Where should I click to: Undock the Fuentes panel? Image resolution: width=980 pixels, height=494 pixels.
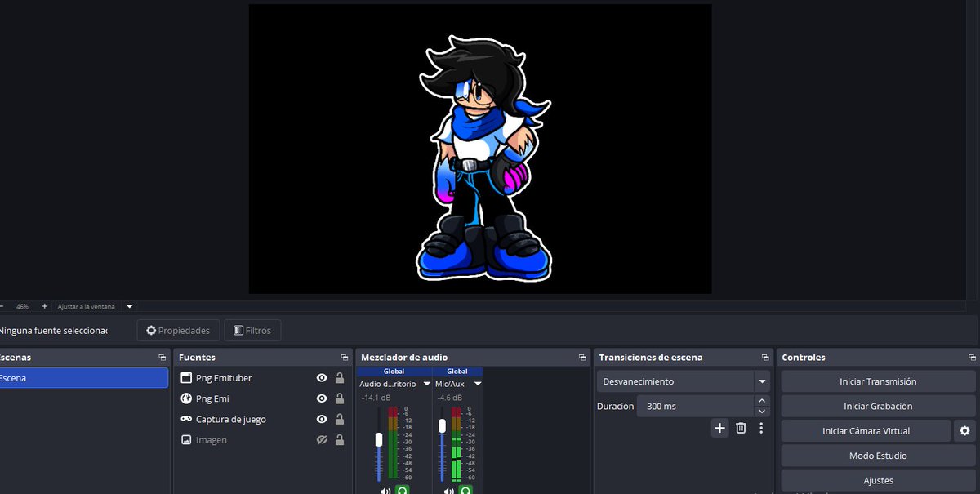(x=344, y=358)
